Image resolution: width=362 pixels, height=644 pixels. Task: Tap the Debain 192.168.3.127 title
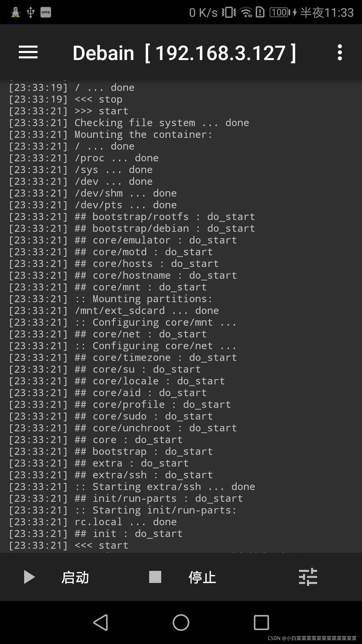184,53
